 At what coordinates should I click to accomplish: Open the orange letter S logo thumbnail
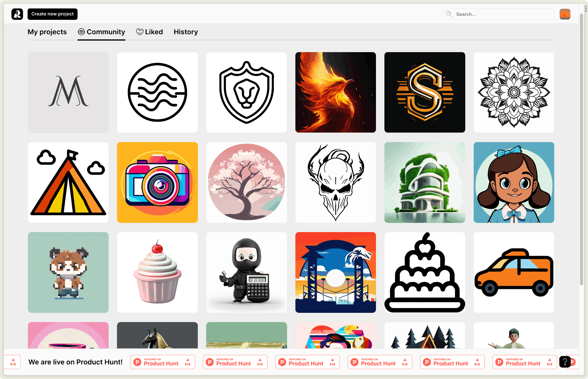(425, 92)
